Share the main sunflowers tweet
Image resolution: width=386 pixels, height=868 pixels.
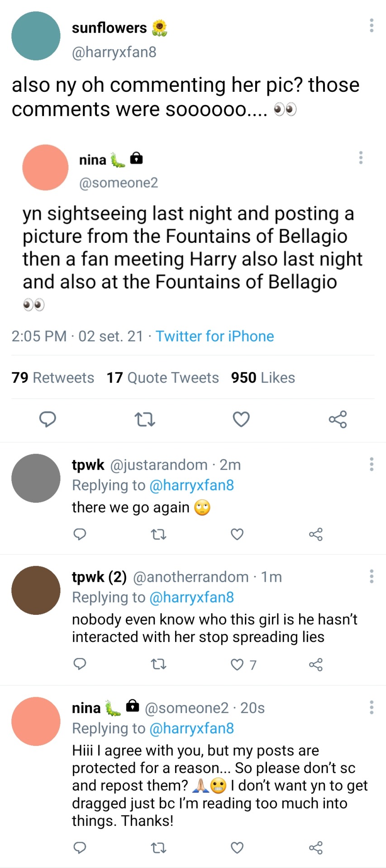(x=338, y=420)
